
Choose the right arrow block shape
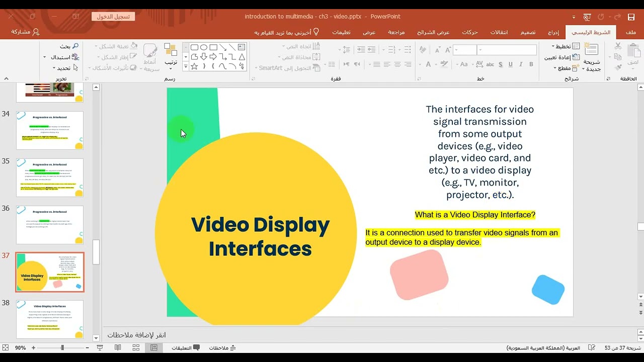point(213,57)
